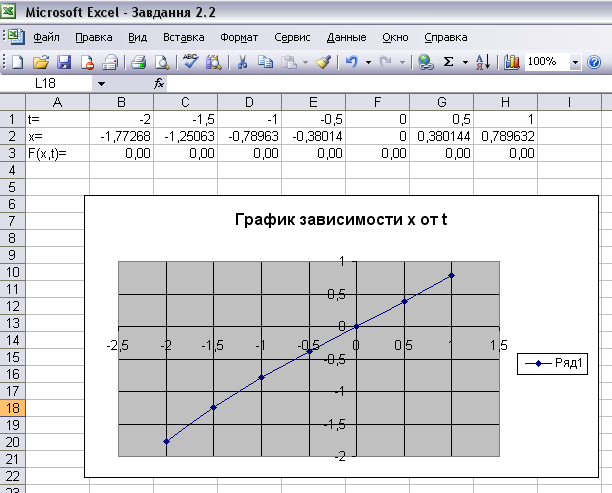This screenshot has width=612, height=493.
Task: Click the New workbook icon
Action: coord(18,62)
